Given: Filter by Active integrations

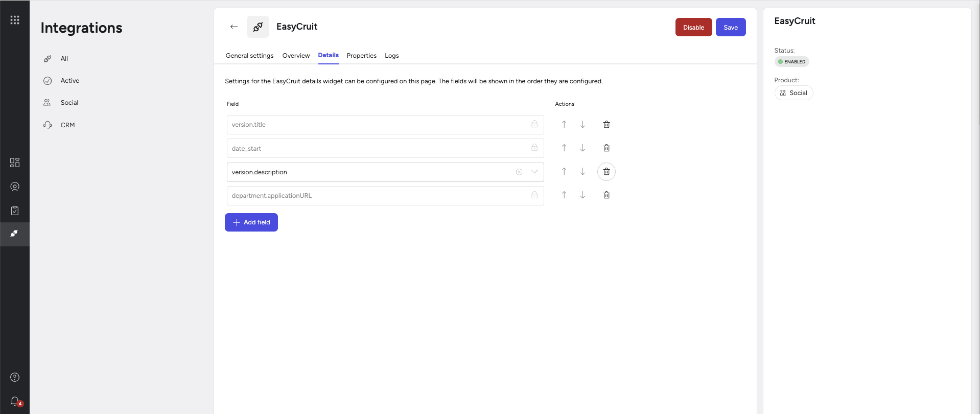Looking at the screenshot, I should [x=70, y=81].
